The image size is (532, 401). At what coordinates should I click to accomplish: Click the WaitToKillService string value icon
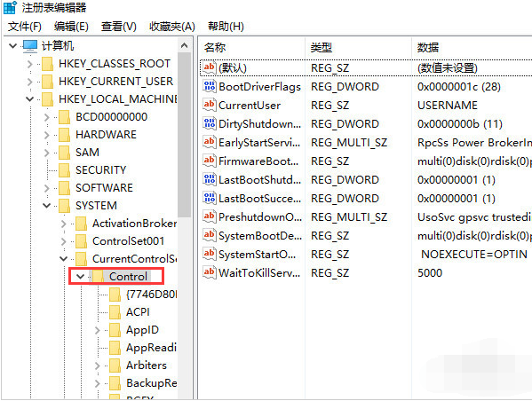pyautogui.click(x=209, y=273)
